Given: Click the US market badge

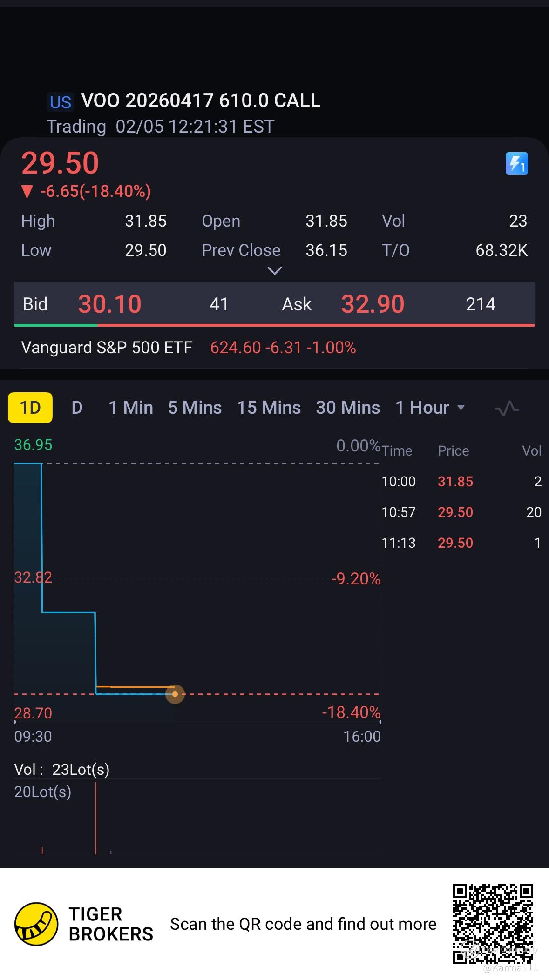Looking at the screenshot, I should 61,102.
